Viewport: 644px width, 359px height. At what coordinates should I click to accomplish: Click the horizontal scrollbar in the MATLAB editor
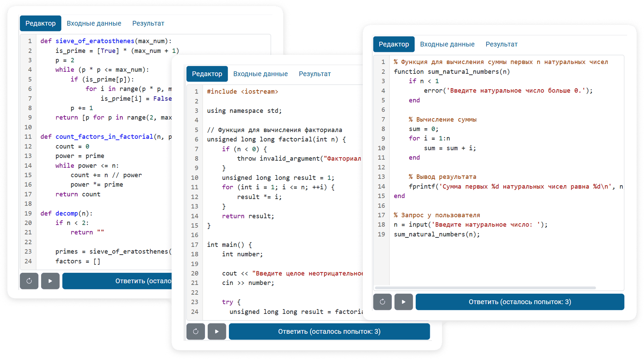coord(485,288)
